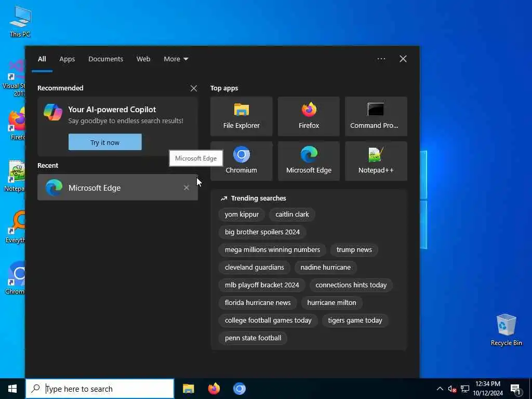Click the Copilot logo in Recommended

[53, 112]
